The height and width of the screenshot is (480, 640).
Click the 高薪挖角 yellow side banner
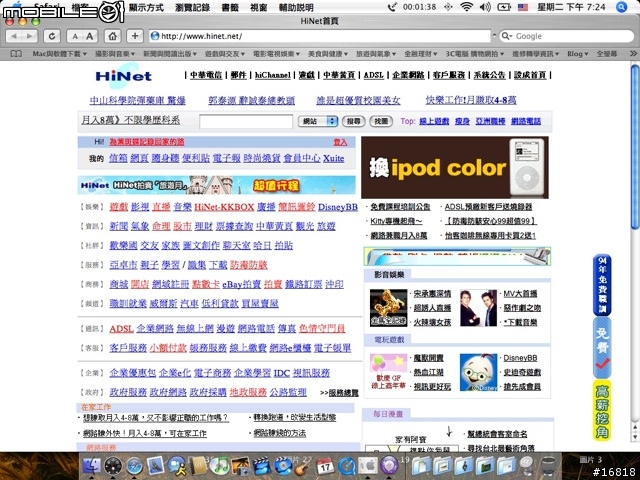click(x=602, y=411)
